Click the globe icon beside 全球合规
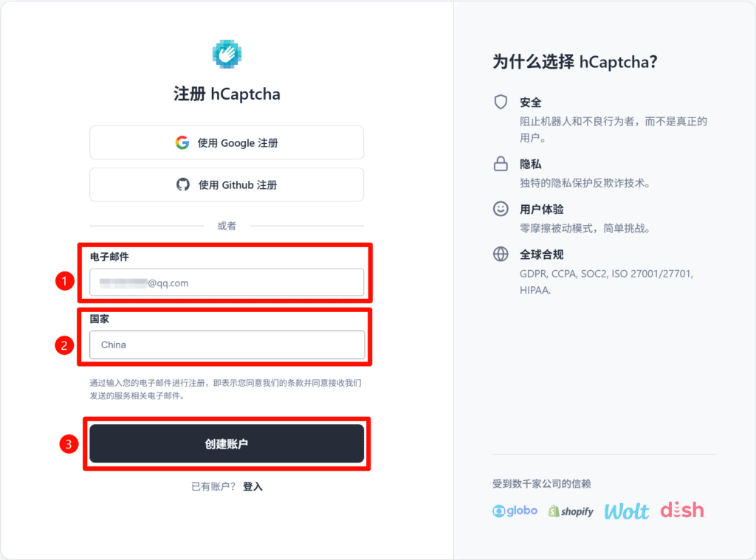Viewport: 756px width, 560px height. (501, 255)
